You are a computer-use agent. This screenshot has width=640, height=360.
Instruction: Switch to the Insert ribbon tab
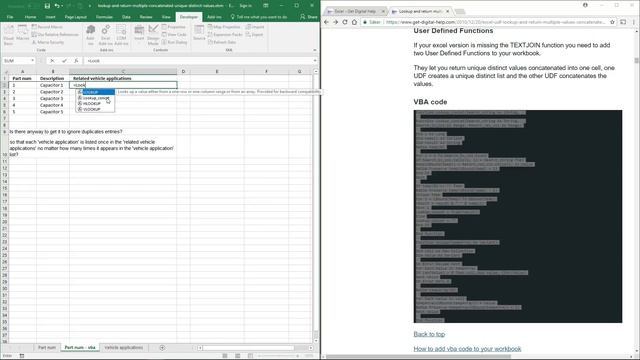(x=50, y=17)
